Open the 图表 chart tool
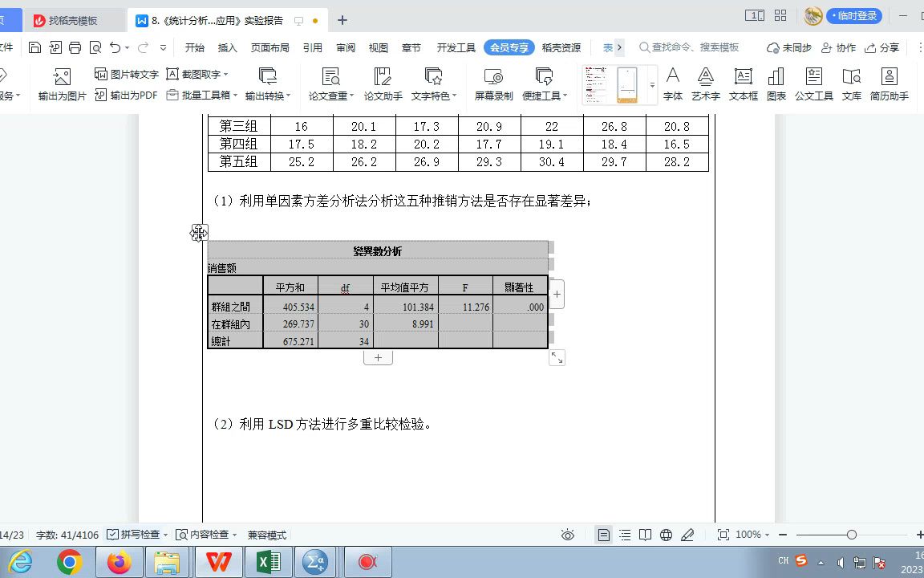Image resolution: width=924 pixels, height=578 pixels. point(776,83)
